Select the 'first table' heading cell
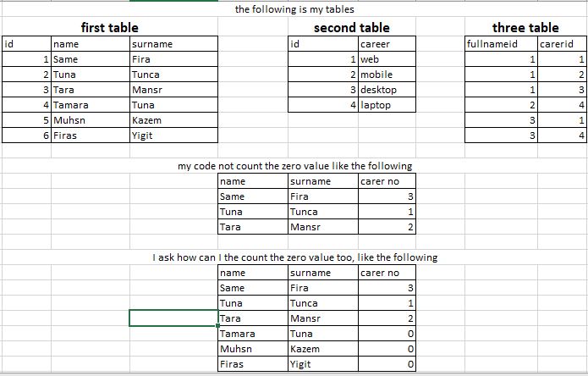 [x=109, y=27]
